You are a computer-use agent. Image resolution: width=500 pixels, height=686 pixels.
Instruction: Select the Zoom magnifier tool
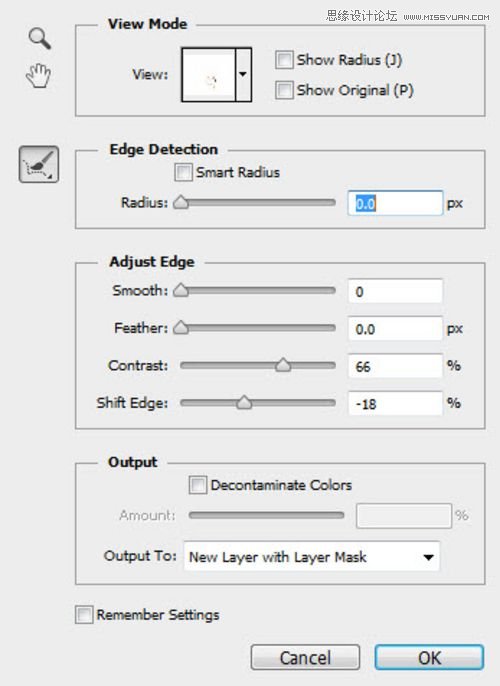[x=40, y=38]
